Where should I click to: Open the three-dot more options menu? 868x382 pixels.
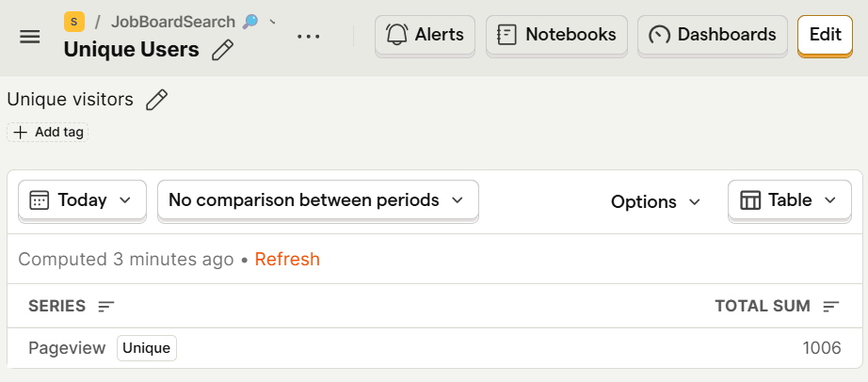pos(308,37)
